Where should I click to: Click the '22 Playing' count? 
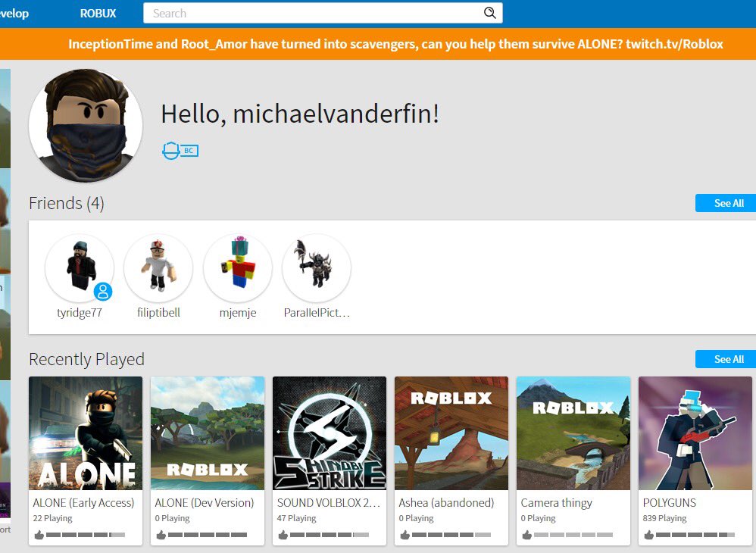click(52, 518)
